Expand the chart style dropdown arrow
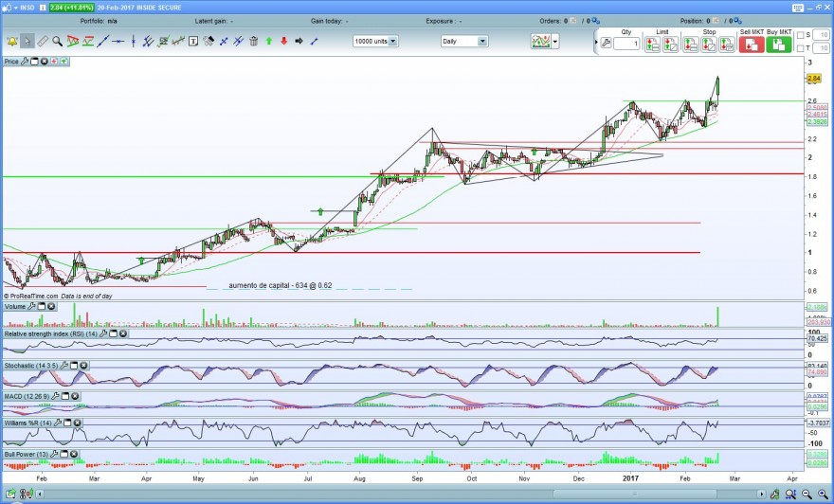The image size is (834, 504). tap(555, 41)
